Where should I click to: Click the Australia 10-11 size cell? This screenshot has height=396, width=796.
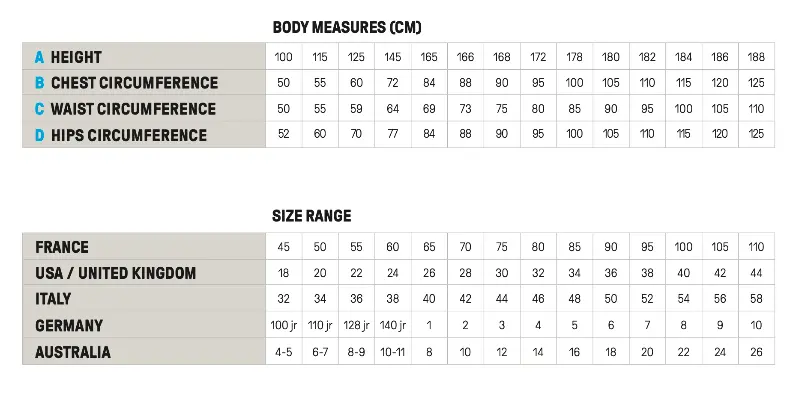392,351
